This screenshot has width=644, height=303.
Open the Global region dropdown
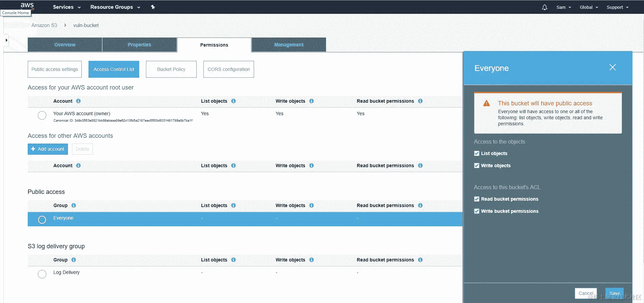coord(589,7)
